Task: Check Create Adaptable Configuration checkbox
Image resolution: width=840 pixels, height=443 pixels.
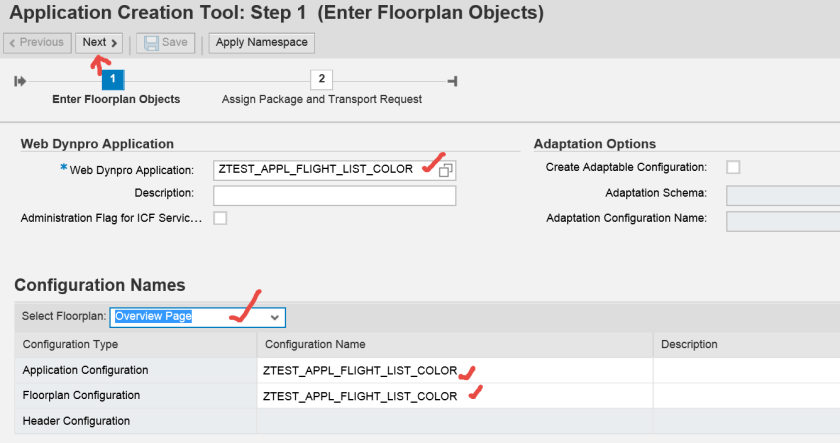Action: tap(733, 168)
